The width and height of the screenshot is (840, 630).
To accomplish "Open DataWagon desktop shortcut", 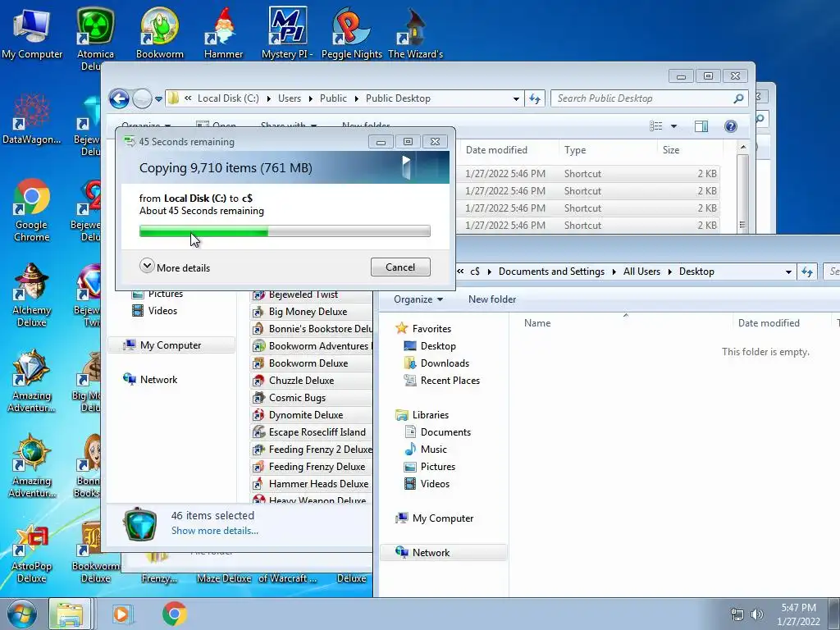I will coord(32,119).
